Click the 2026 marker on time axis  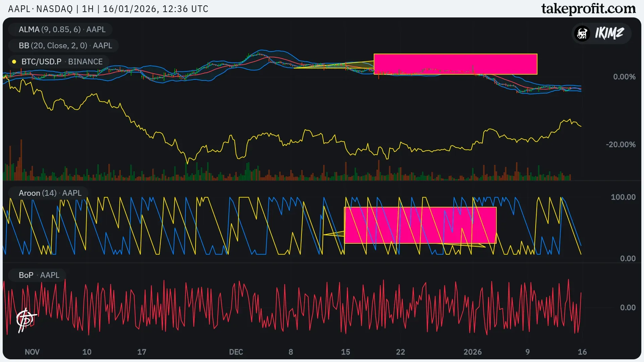tap(472, 352)
